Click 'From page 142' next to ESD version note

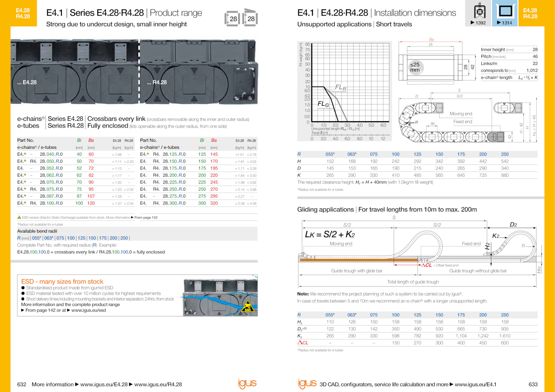pyautogui.click(x=146, y=218)
